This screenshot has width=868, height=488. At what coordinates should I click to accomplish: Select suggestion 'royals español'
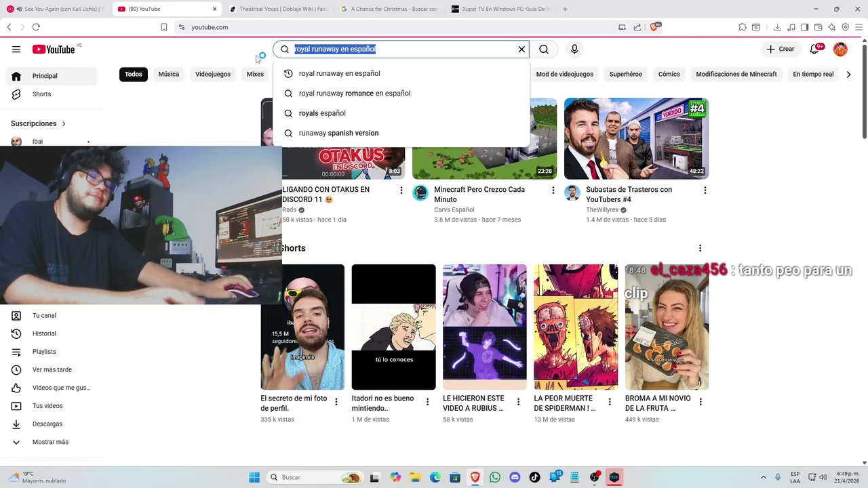pyautogui.click(x=401, y=113)
